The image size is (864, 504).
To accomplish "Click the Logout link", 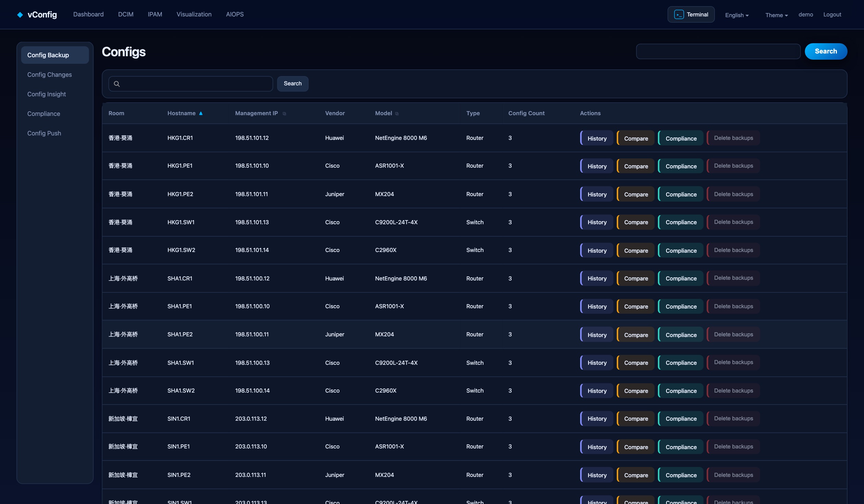I will click(832, 14).
